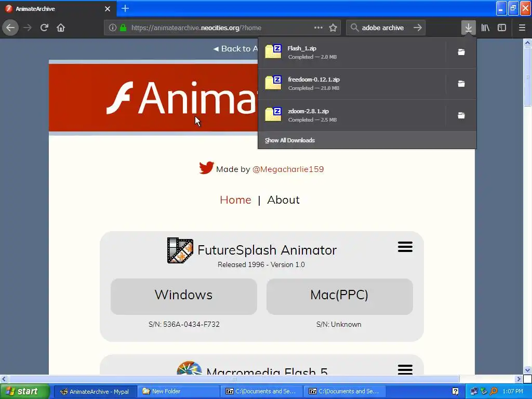Screen dimensions: 532x399
Task: Open the About page link
Action: [283, 200]
